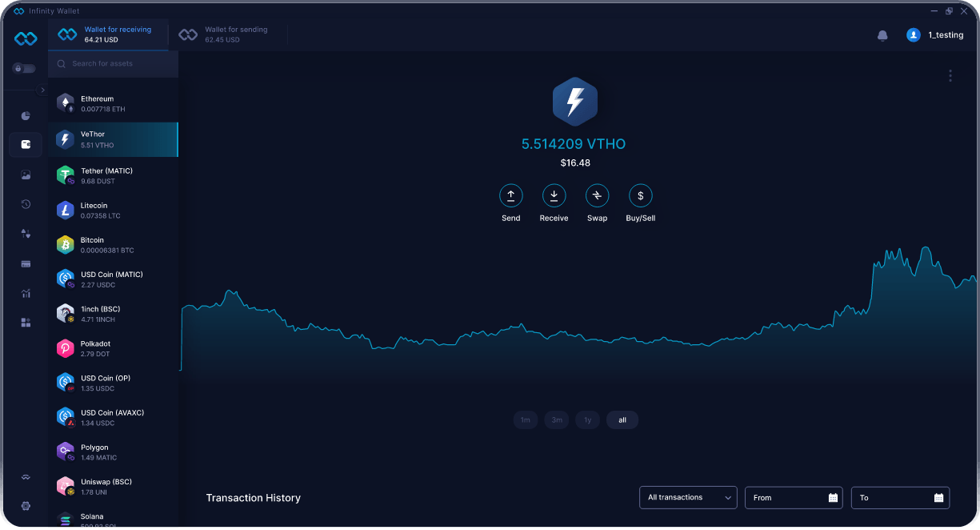Select 1inch (BSC) asset
This screenshot has height=530, width=980.
point(113,313)
